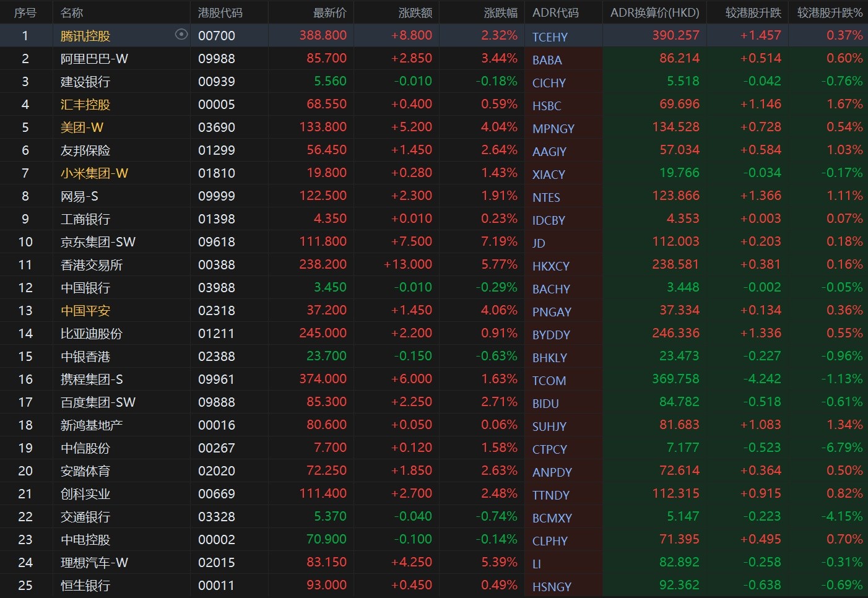Click the HSNGY ADR code
This screenshot has width=868, height=598.
[552, 587]
